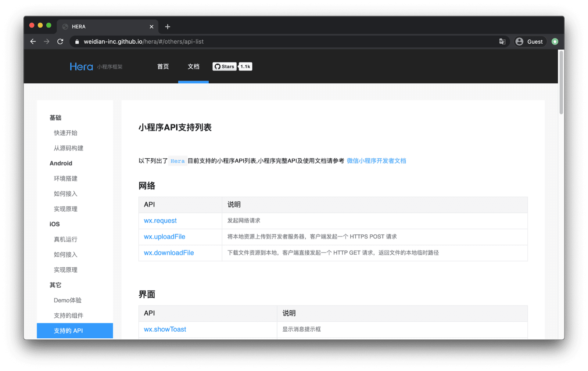Open the wx.downloadFile API link
588x371 pixels.
[x=169, y=253]
